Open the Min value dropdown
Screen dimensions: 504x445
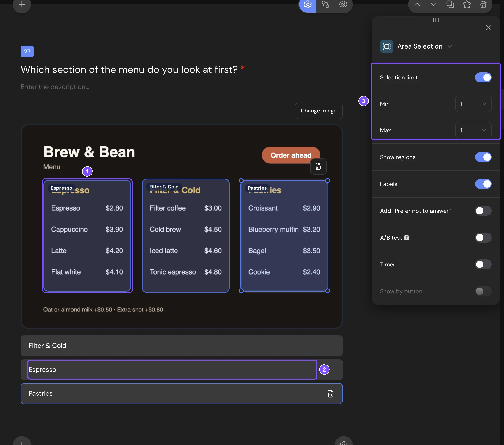(x=473, y=104)
